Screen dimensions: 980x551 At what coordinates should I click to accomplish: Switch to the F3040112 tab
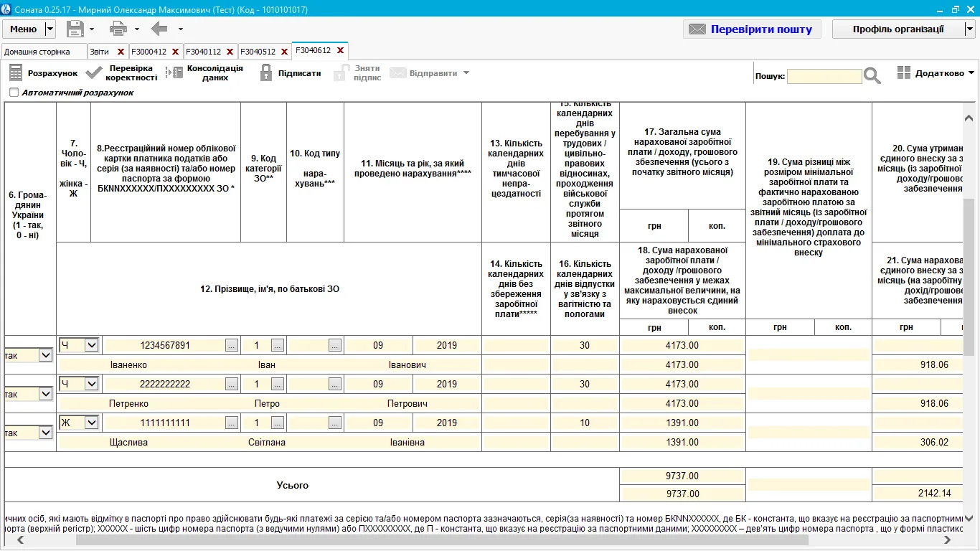[x=203, y=52]
